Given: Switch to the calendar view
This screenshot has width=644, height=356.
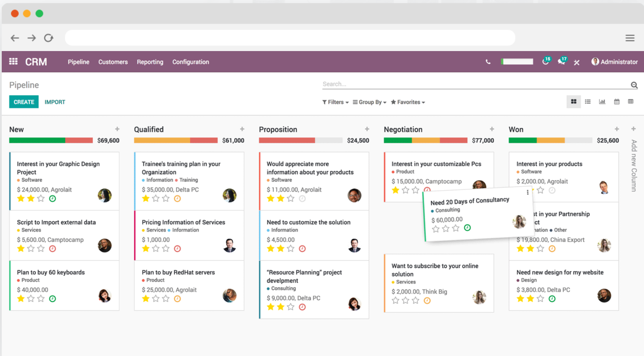Looking at the screenshot, I should point(617,102).
